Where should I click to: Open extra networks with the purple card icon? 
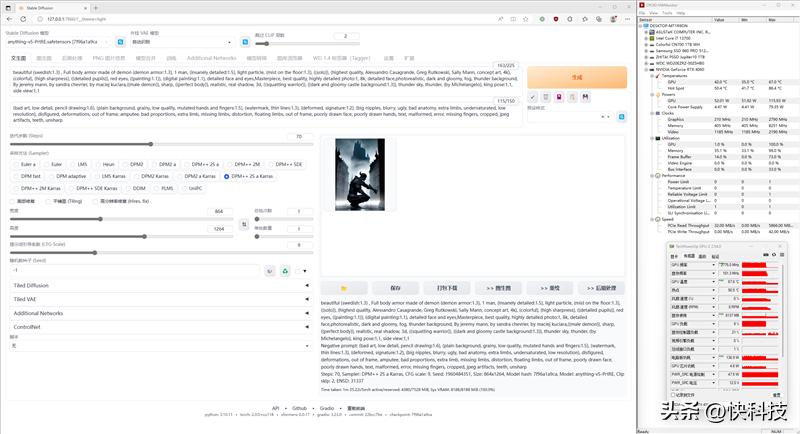[x=559, y=97]
